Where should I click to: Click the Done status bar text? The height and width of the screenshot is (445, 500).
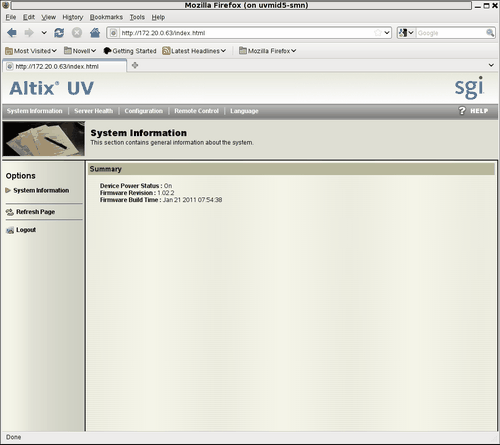pyautogui.click(x=13, y=437)
